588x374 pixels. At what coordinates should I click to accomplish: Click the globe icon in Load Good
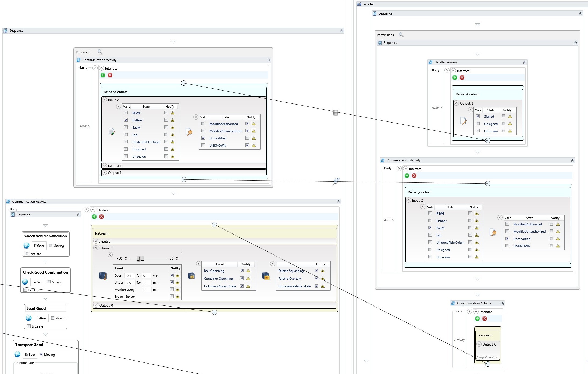tap(28, 318)
